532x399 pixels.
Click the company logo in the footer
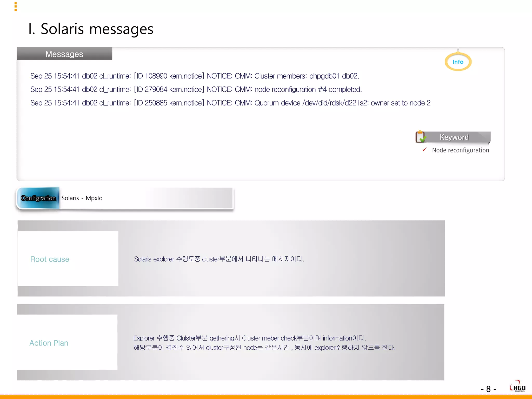pos(517,386)
